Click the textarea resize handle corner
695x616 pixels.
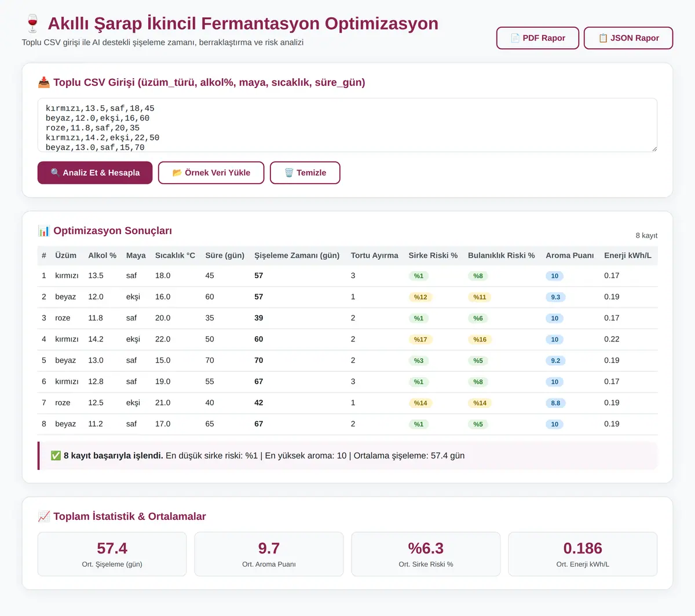[x=654, y=149]
